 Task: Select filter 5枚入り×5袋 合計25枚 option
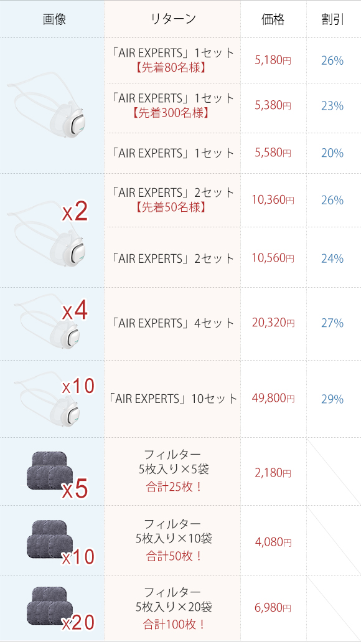172,471
